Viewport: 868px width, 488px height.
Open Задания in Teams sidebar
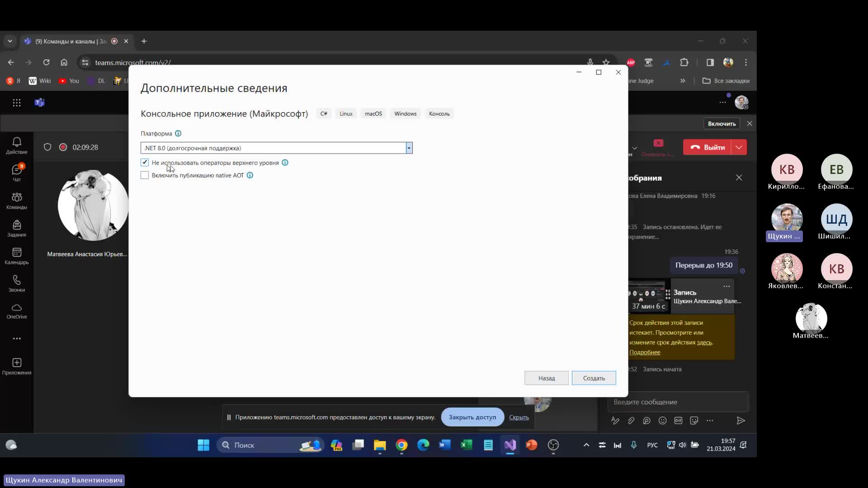[x=17, y=228]
